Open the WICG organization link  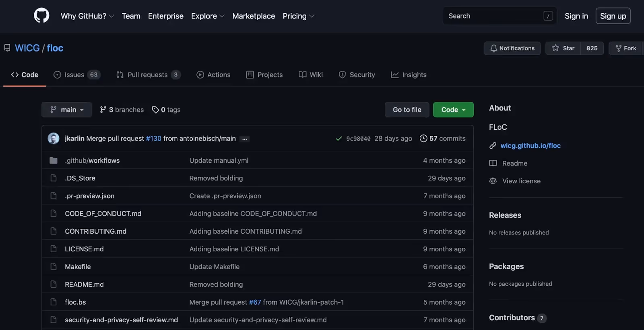27,48
